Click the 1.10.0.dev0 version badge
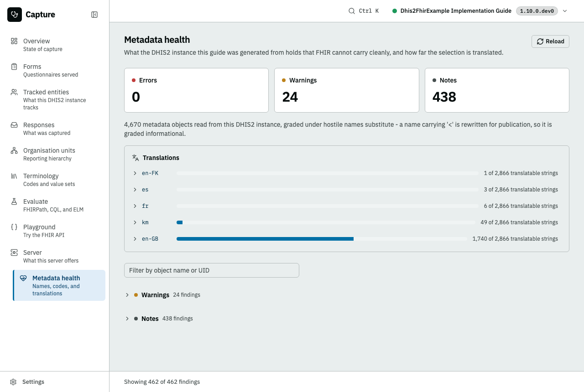The width and height of the screenshot is (584, 392). [537, 11]
